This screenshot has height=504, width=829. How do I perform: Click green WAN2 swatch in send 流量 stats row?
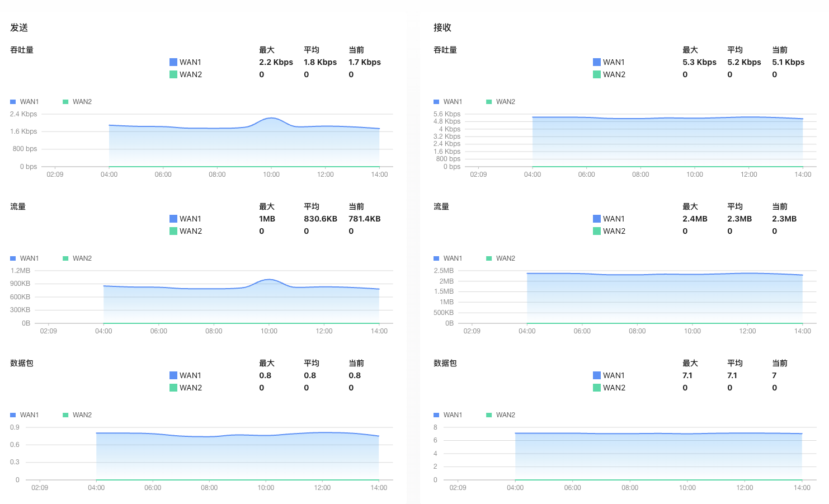173,231
